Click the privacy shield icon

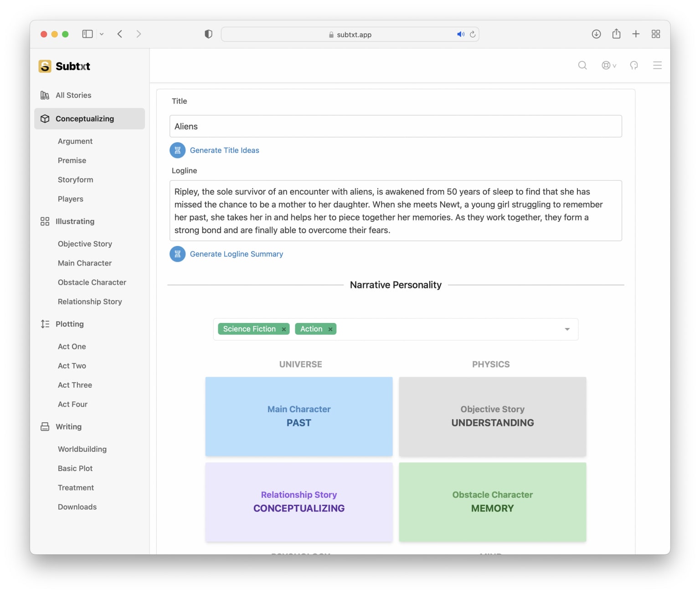coord(208,34)
